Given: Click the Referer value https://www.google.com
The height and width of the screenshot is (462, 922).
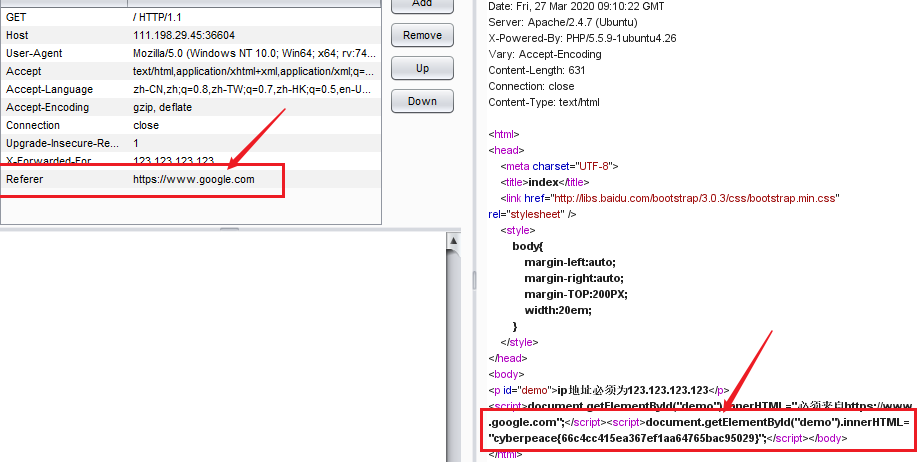Looking at the screenshot, I should click(193, 179).
